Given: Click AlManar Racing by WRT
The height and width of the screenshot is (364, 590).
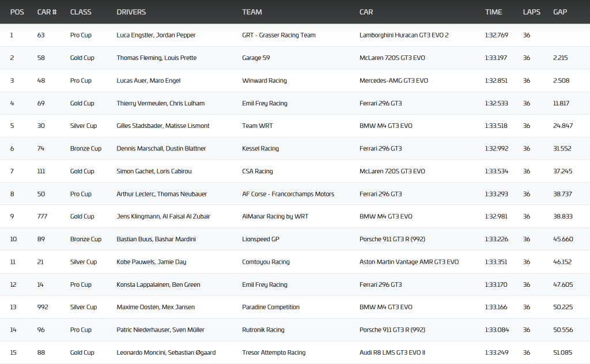Looking at the screenshot, I should pyautogui.click(x=275, y=216).
